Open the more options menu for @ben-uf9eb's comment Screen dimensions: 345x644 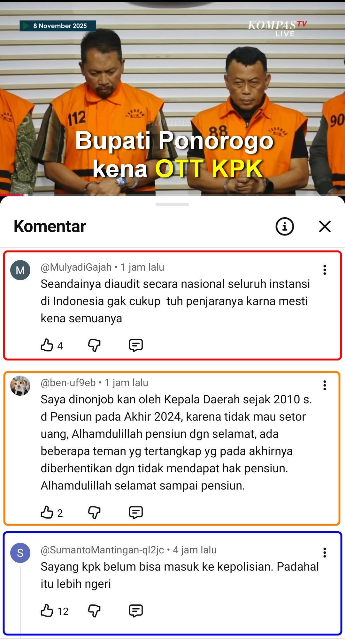[x=325, y=386]
